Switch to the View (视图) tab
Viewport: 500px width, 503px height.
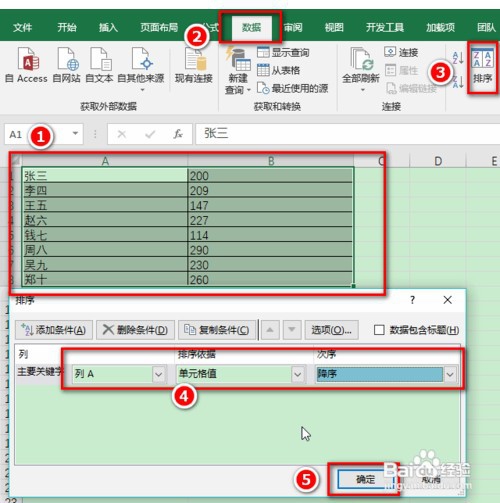[x=334, y=27]
